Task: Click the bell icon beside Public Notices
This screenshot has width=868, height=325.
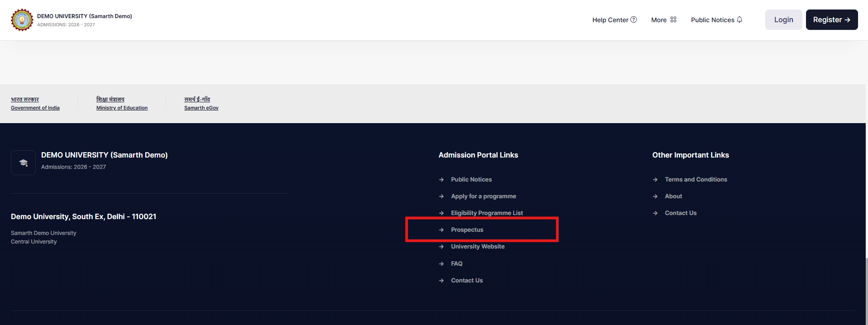Action: point(739,19)
